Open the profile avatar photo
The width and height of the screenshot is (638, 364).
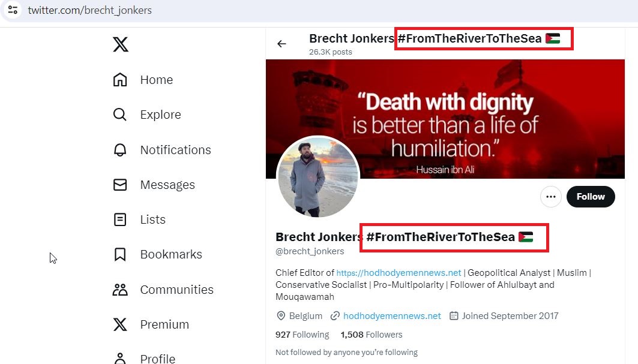coord(317,178)
